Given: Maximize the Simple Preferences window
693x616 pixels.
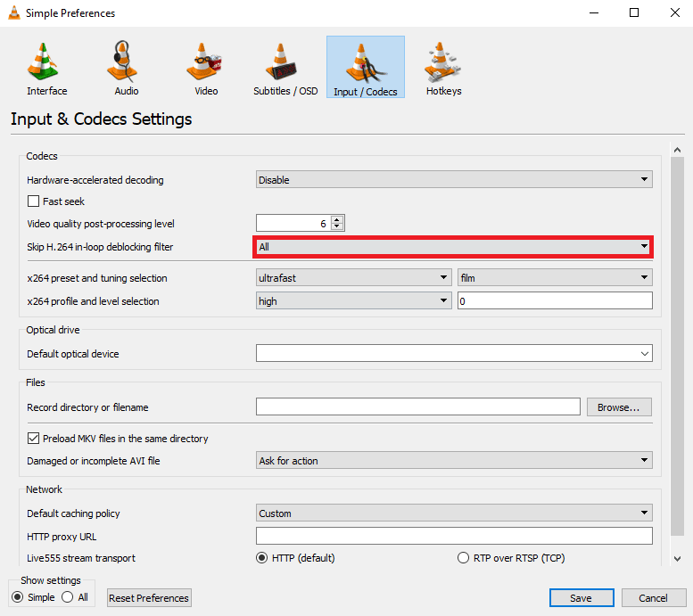Looking at the screenshot, I should click(x=634, y=12).
